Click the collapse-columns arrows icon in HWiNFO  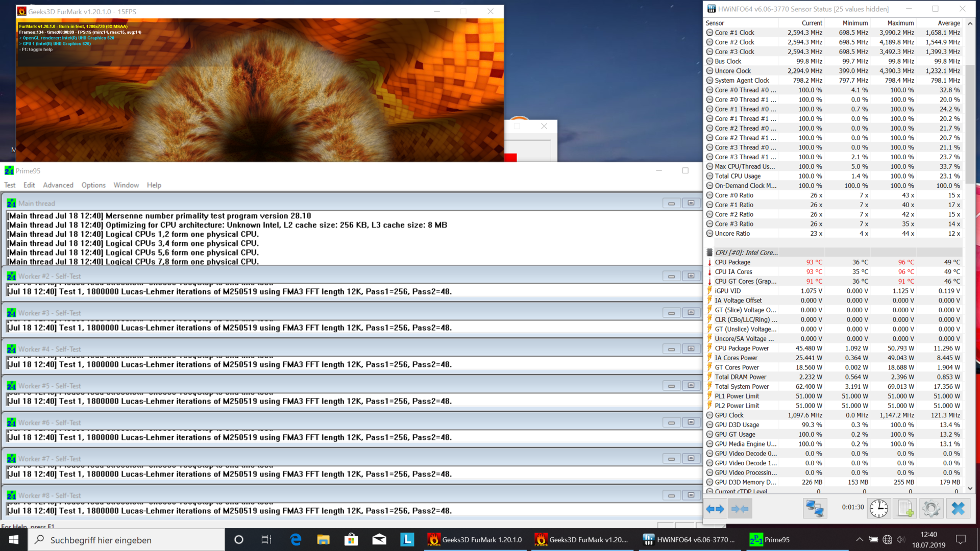(740, 509)
